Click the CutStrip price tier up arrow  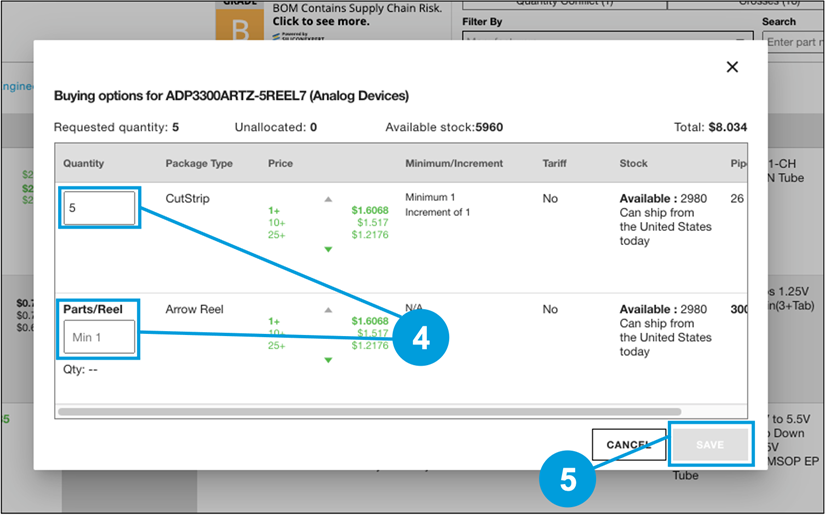(x=327, y=199)
